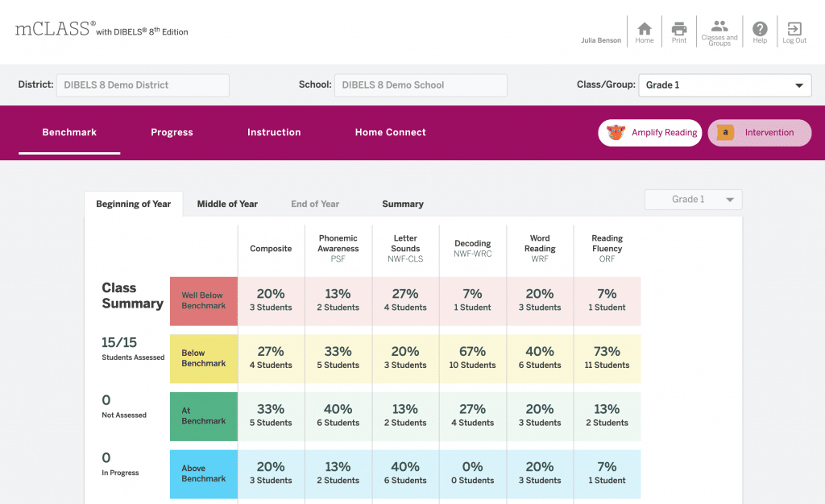
Task: Click Reading Fluency Well Below 7% cell
Action: coord(607,301)
